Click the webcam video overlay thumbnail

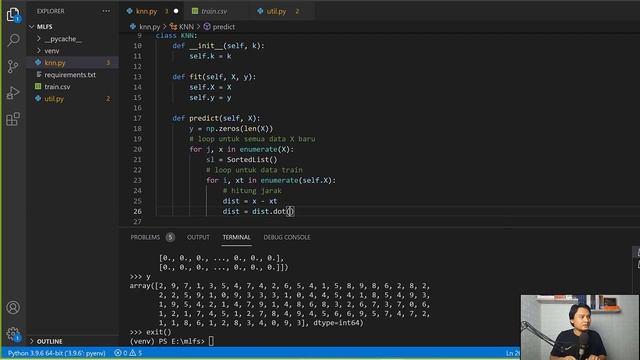click(580, 327)
